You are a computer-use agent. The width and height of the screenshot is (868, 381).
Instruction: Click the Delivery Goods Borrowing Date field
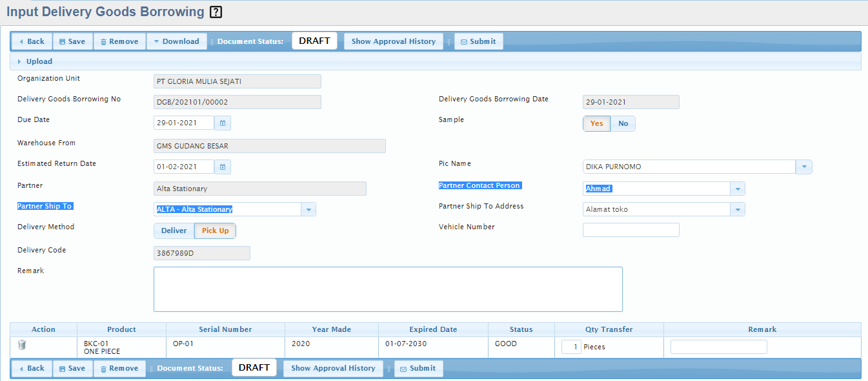631,102
